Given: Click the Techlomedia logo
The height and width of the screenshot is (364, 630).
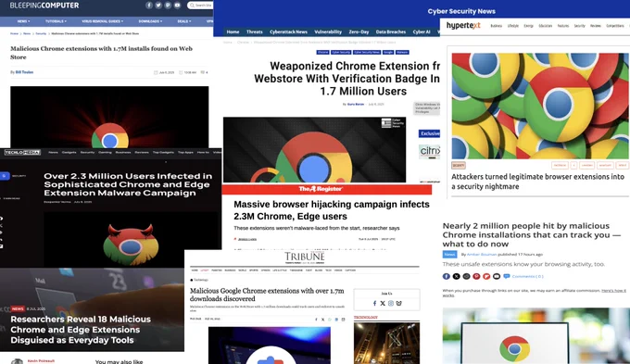Looking at the screenshot, I should click(22, 152).
